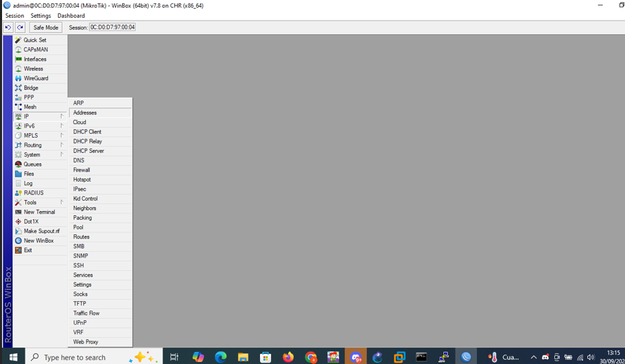This screenshot has width=625, height=364.
Task: Select Cloud in IP submenu
Action: [x=100, y=122]
